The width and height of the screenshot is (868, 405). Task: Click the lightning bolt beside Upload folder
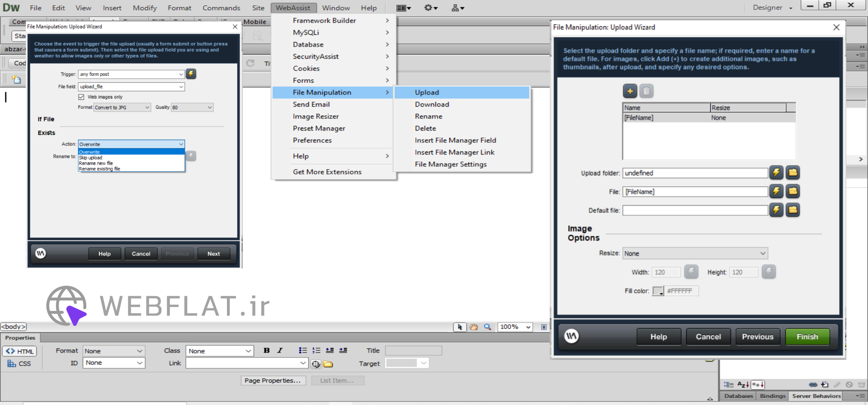tap(776, 173)
